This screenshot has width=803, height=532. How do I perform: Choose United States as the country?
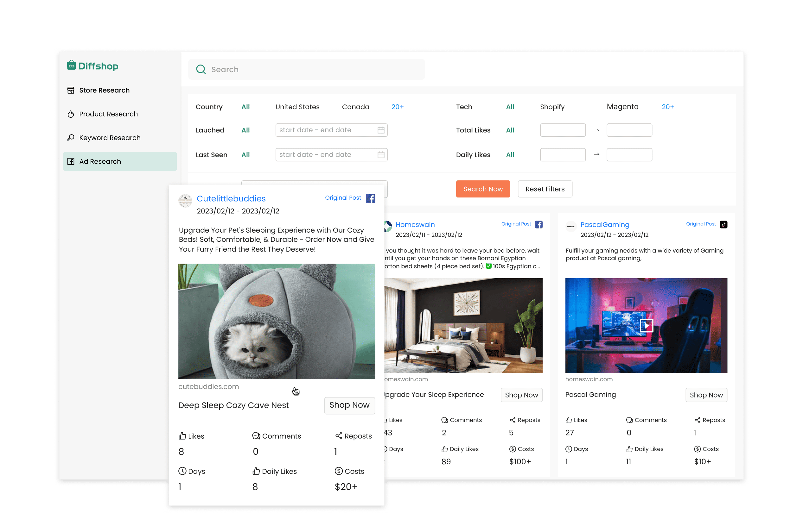point(297,107)
